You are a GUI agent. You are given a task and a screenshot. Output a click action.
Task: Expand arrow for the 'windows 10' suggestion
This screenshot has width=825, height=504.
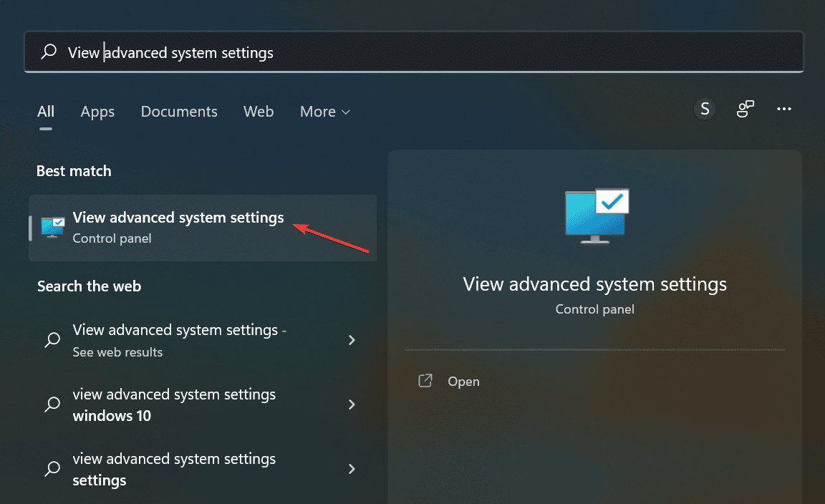352,404
